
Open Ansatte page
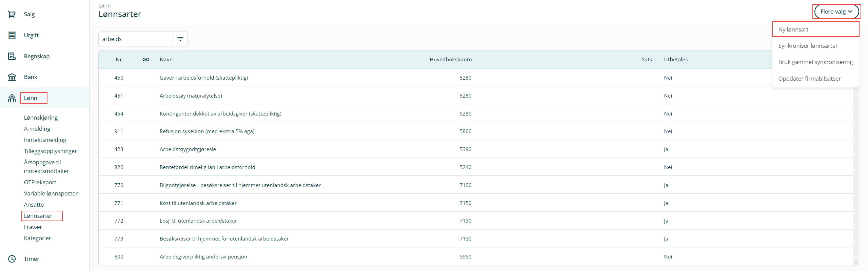pyautogui.click(x=34, y=205)
